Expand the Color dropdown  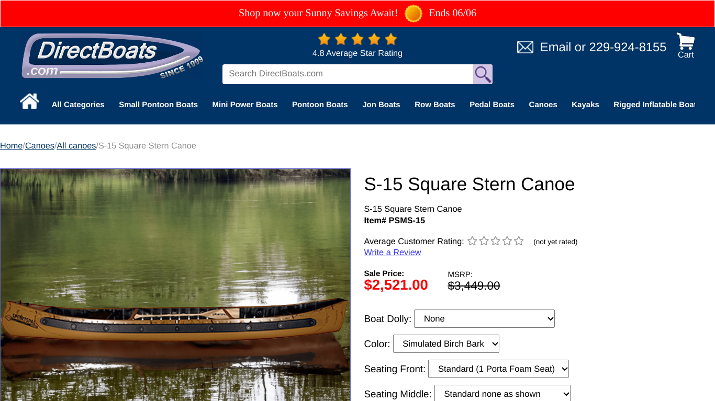(x=446, y=344)
